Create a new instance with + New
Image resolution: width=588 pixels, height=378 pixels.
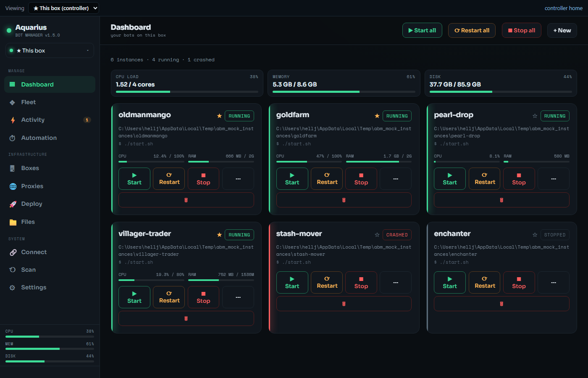[x=562, y=30]
